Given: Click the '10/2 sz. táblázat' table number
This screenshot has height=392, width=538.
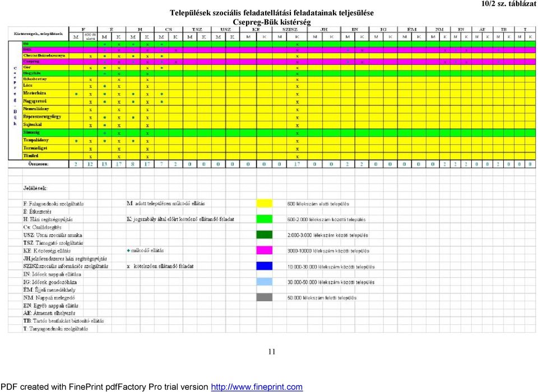Looking at the screenshot, I should tap(508, 4).
